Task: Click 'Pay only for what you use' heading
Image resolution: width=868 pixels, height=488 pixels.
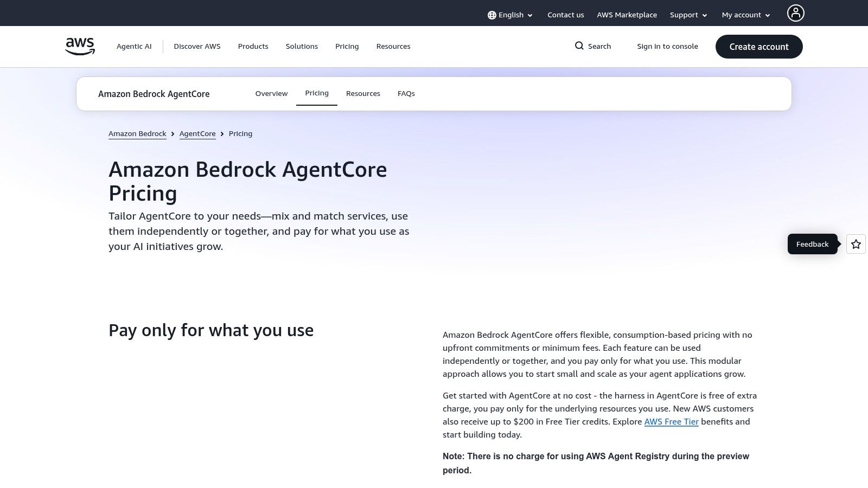Action: click(x=211, y=330)
